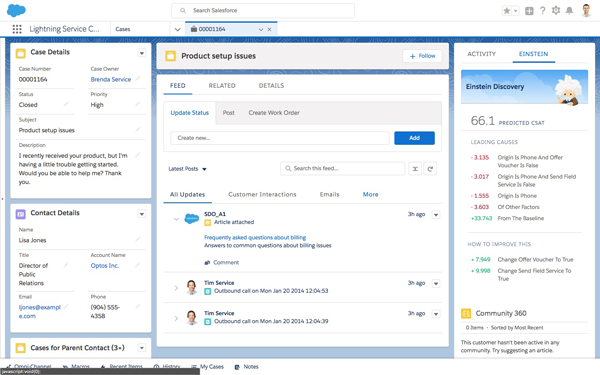Click the blue Add button
The height and width of the screenshot is (375, 600).
414,138
